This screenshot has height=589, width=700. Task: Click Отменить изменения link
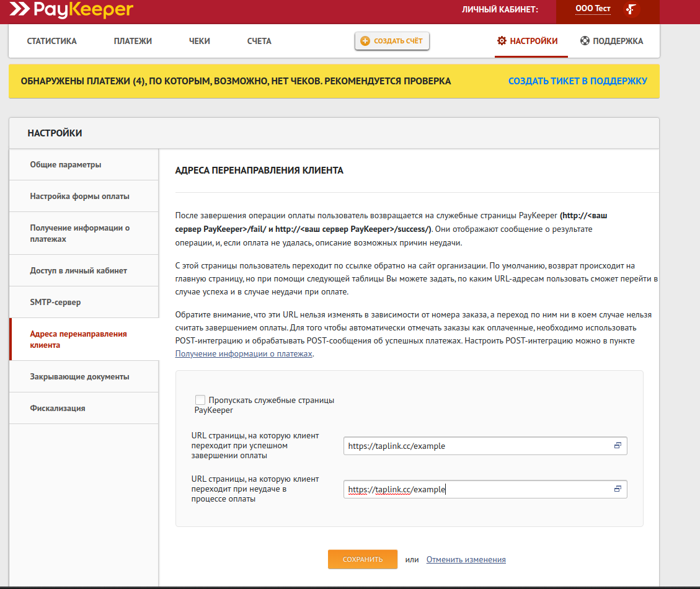466,559
